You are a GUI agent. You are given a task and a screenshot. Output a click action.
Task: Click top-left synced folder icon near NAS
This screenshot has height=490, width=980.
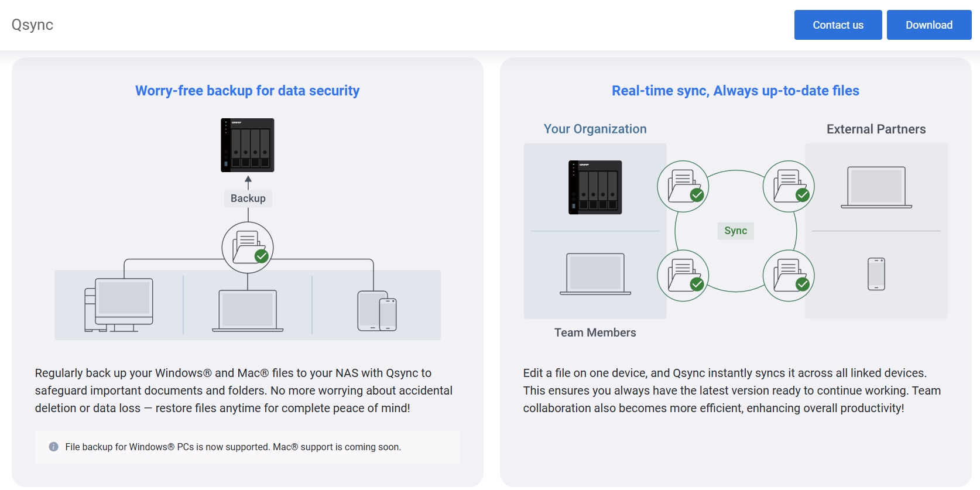coord(683,186)
